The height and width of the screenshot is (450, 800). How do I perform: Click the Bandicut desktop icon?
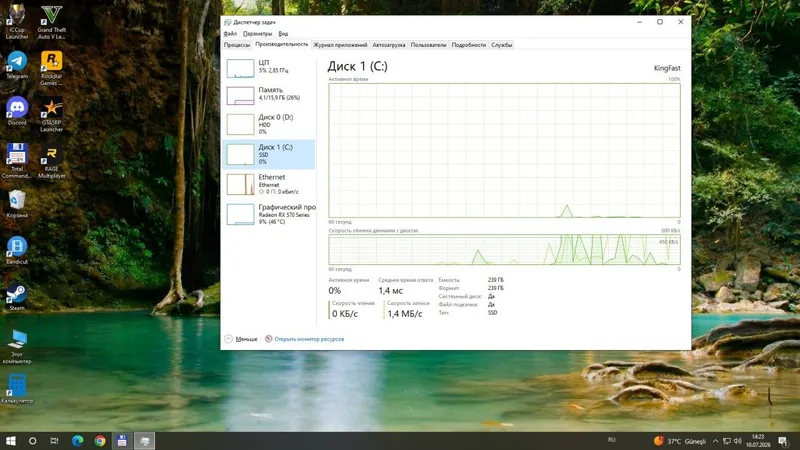click(17, 251)
